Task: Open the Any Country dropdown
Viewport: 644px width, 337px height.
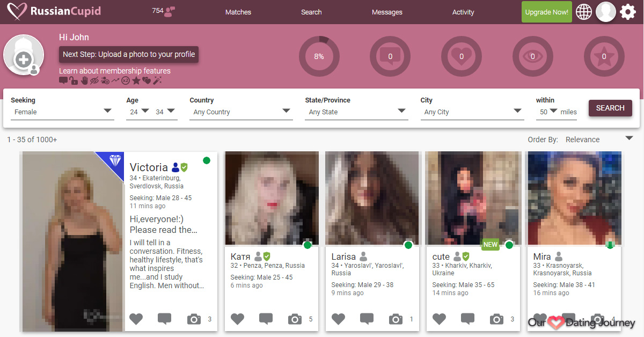Action: point(241,112)
